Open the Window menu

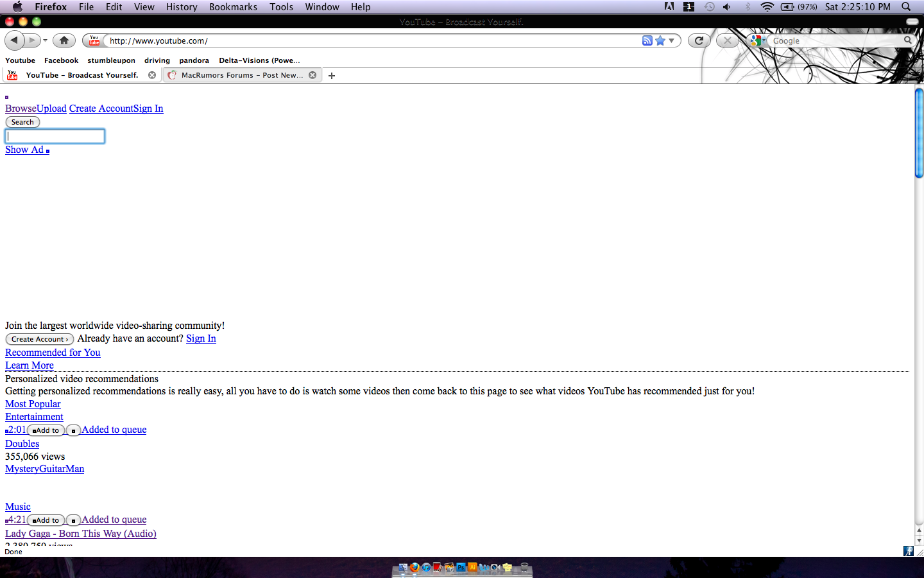322,6
